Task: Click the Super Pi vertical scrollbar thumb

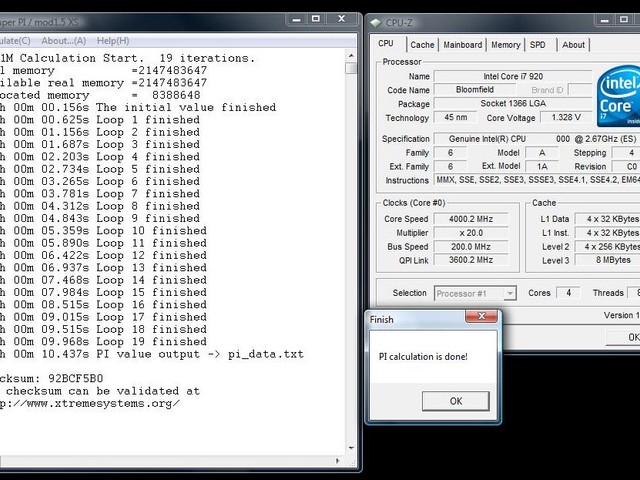Action: 351,68
